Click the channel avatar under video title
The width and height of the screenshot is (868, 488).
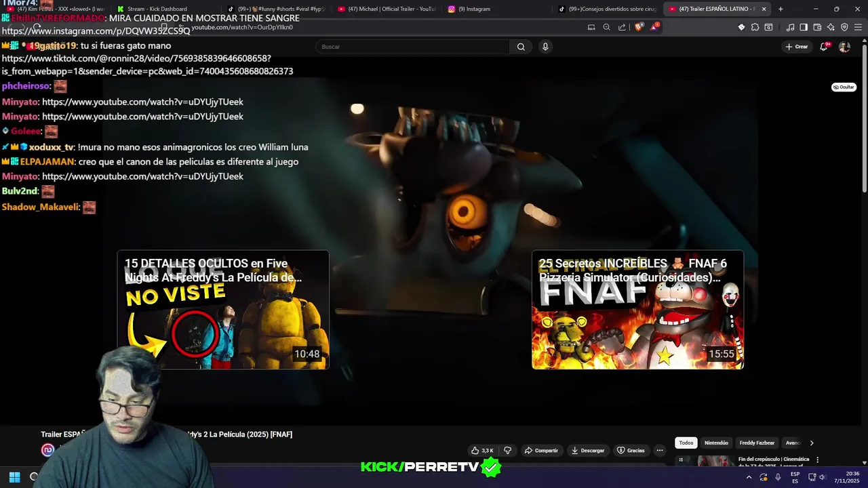(47, 450)
